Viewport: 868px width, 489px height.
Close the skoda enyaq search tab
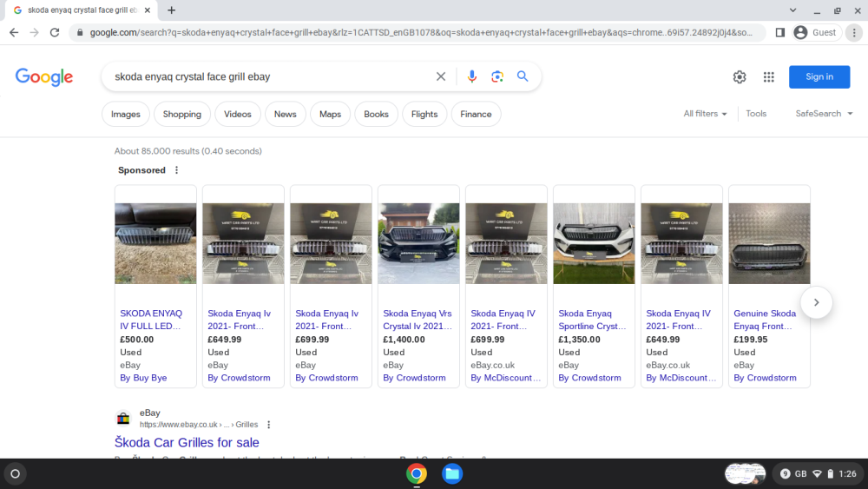point(148,10)
